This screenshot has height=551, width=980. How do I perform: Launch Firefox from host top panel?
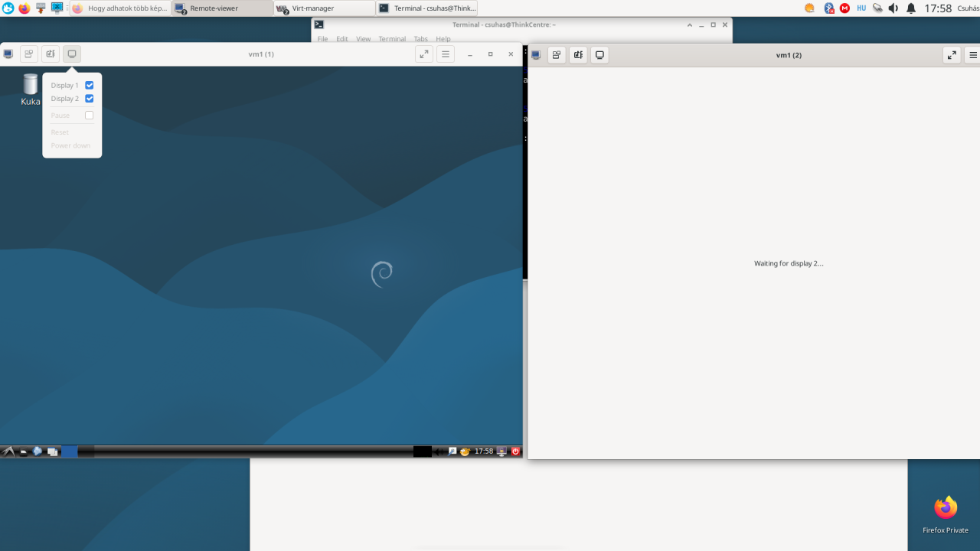(24, 8)
